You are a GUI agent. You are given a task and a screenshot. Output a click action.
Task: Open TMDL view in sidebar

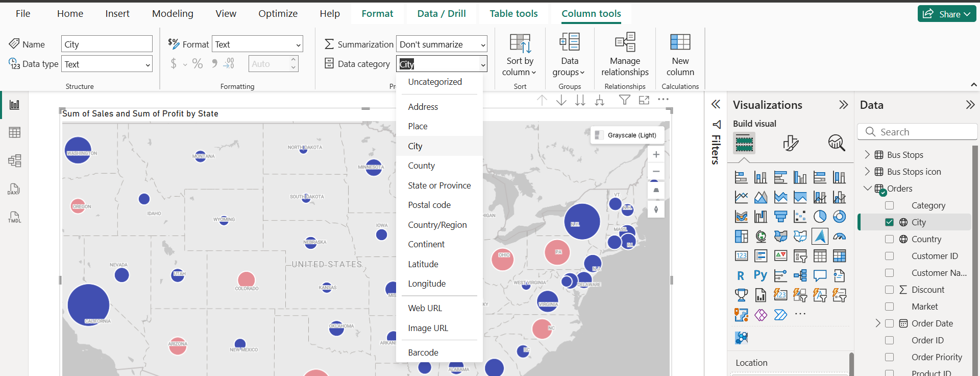14,217
